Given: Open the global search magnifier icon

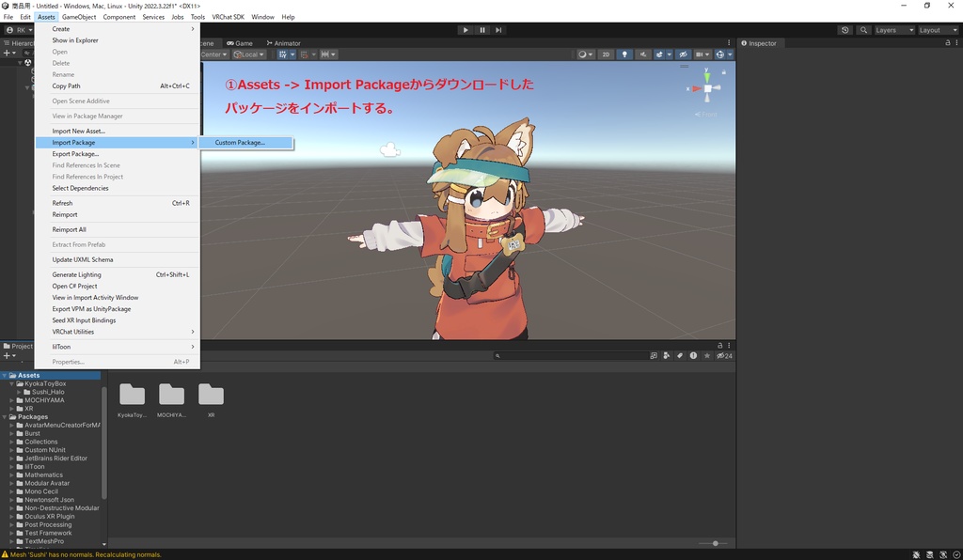Looking at the screenshot, I should tap(863, 30).
